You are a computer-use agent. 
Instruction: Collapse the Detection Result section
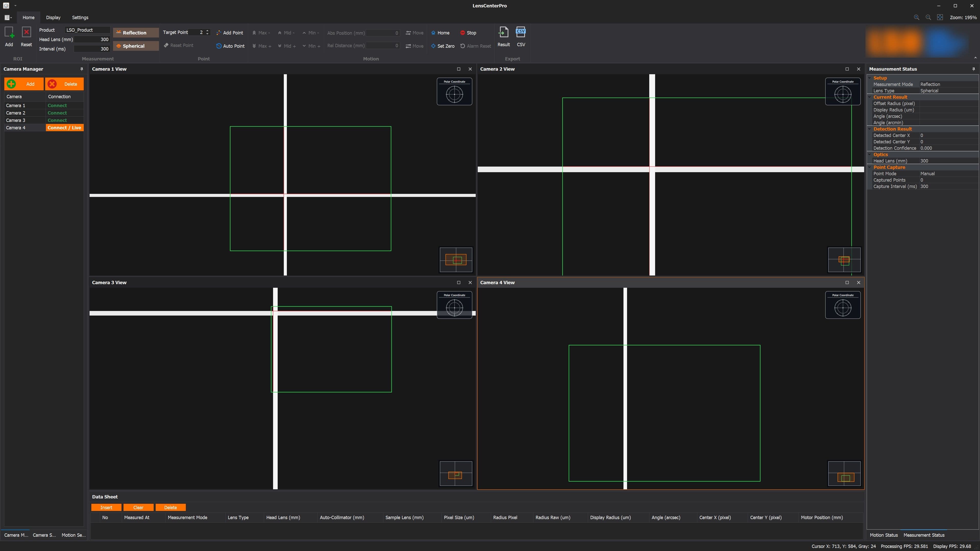click(870, 129)
